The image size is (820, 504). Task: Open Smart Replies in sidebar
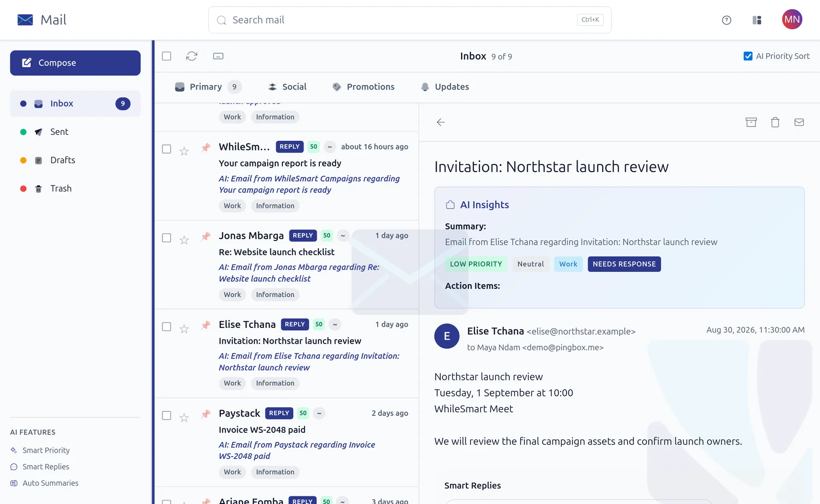tap(39, 467)
